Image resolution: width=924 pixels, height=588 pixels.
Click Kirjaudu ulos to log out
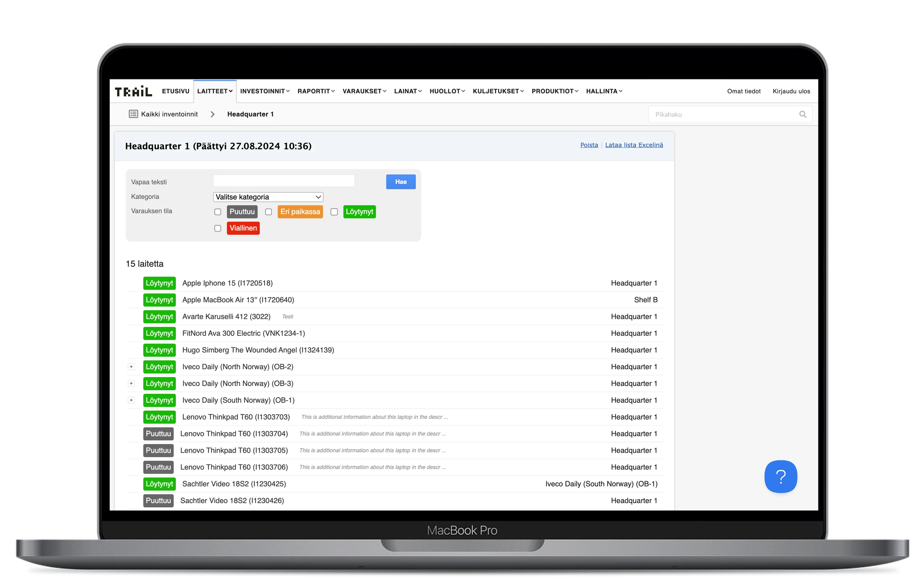[x=791, y=91]
